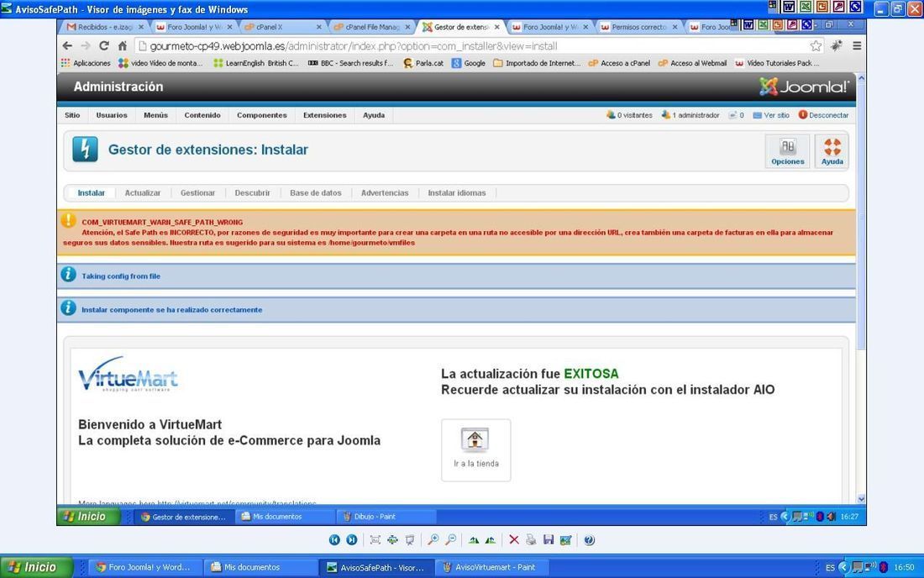Open the Acceso a cPanel bookmark
924x578 pixels.
619,63
